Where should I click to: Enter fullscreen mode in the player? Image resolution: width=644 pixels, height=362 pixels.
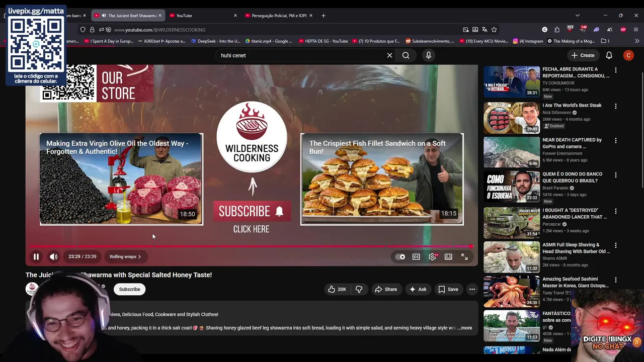pos(464,257)
